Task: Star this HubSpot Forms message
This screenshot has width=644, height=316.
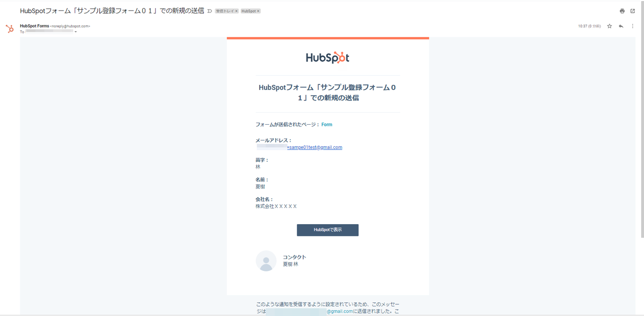Action: pyautogui.click(x=609, y=26)
